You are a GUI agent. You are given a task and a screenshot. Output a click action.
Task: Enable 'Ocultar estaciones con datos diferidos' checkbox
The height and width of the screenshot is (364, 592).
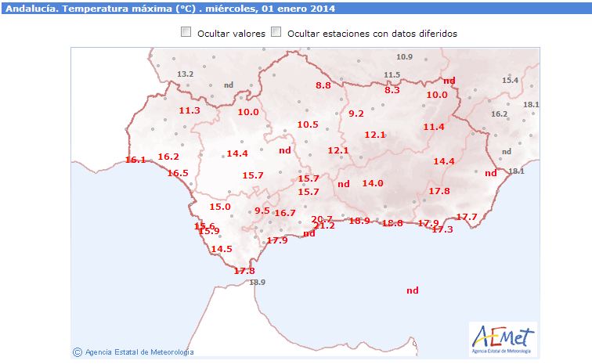[276, 32]
